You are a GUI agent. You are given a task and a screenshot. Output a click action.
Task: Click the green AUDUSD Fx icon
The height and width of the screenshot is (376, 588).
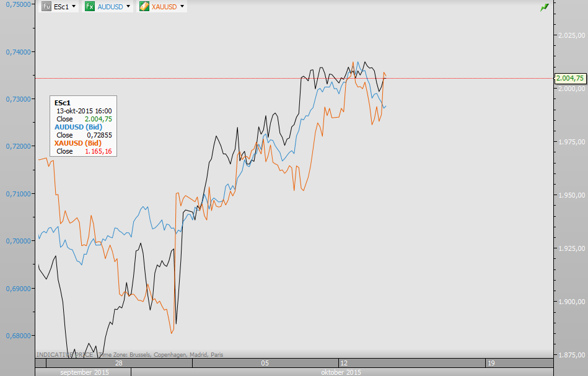click(x=90, y=7)
